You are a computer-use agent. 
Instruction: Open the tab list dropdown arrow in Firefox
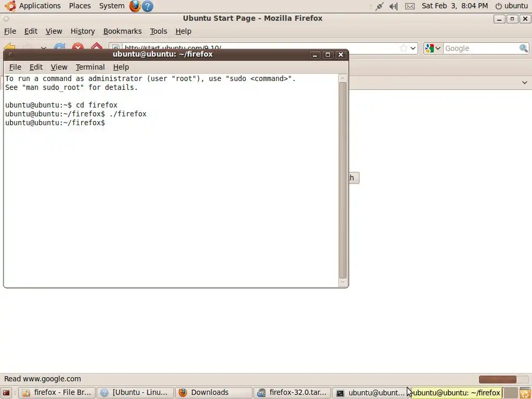[525, 83]
